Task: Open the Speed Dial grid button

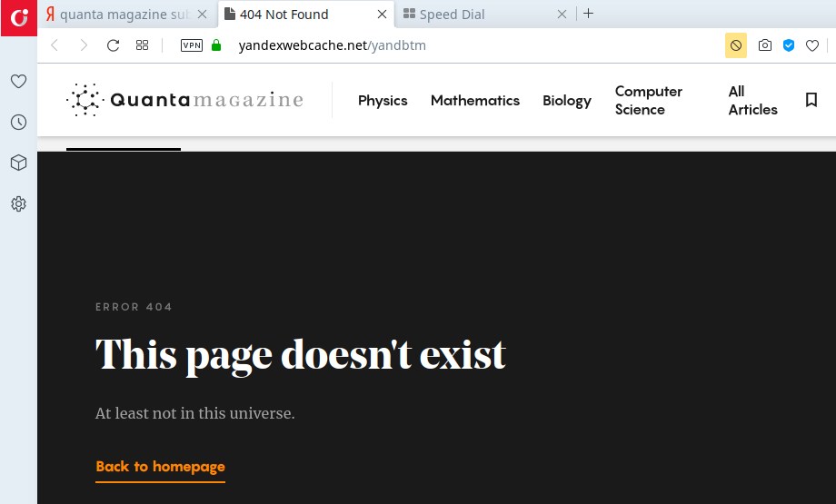Action: [142, 45]
